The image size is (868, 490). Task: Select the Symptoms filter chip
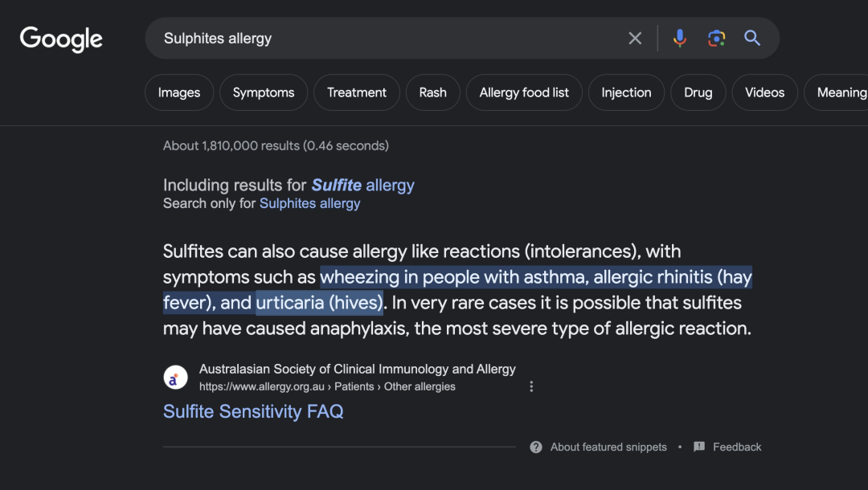pos(264,92)
